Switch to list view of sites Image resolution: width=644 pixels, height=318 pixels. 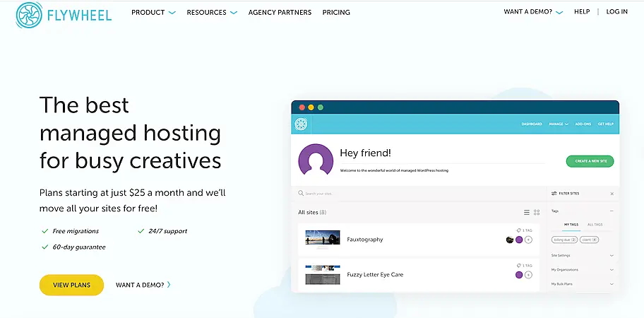526,213
